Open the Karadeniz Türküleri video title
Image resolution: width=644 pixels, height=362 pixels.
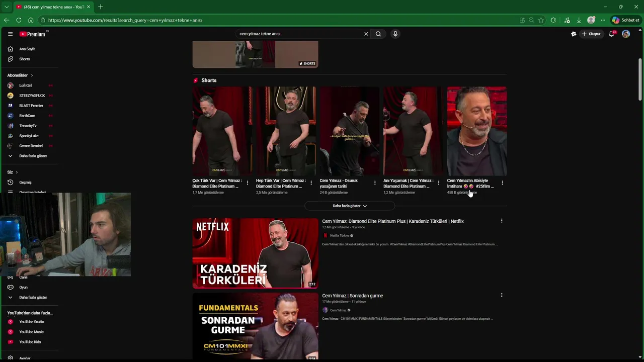pos(393,221)
